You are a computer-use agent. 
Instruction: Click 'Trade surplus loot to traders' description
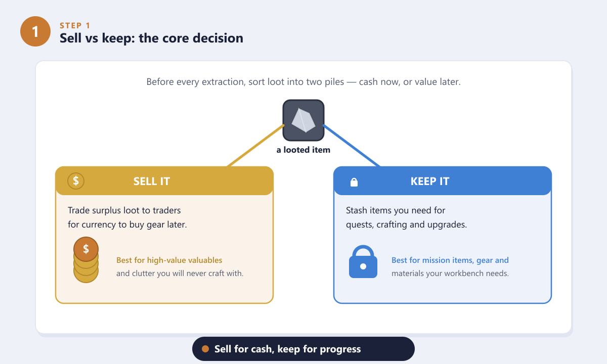(124, 210)
